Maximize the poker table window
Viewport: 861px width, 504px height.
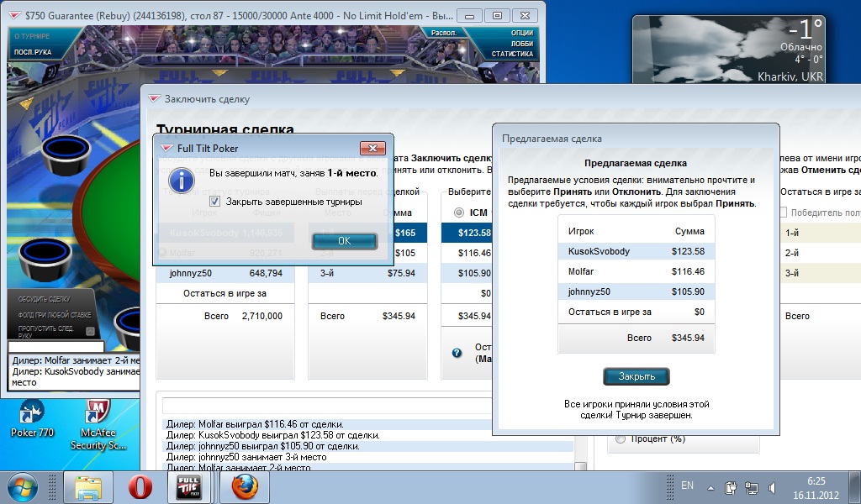point(497,15)
